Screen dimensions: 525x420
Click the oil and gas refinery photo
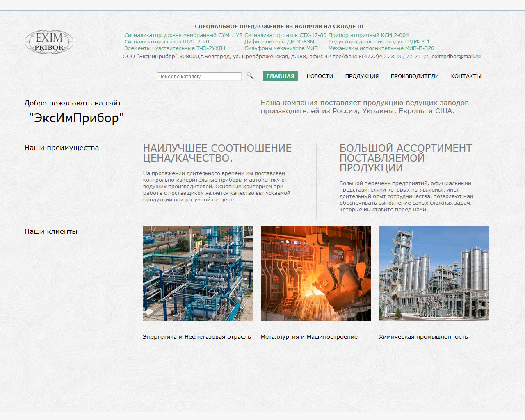[198, 274]
